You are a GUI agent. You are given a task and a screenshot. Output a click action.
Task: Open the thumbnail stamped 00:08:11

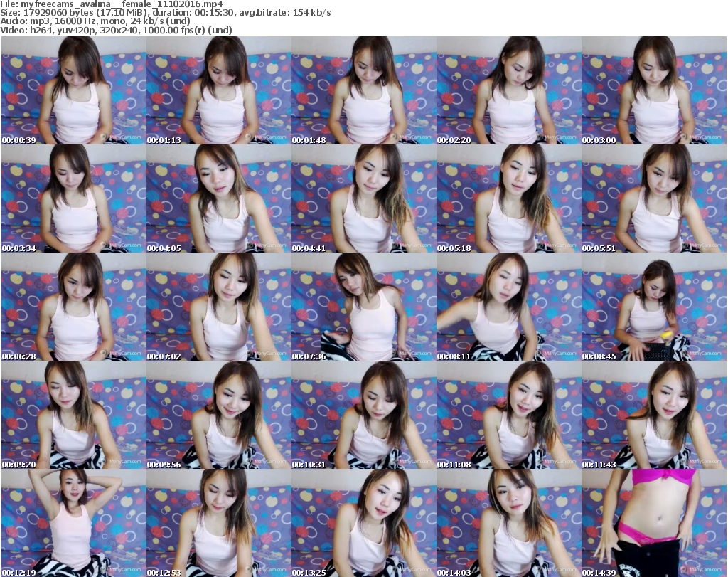509,307
